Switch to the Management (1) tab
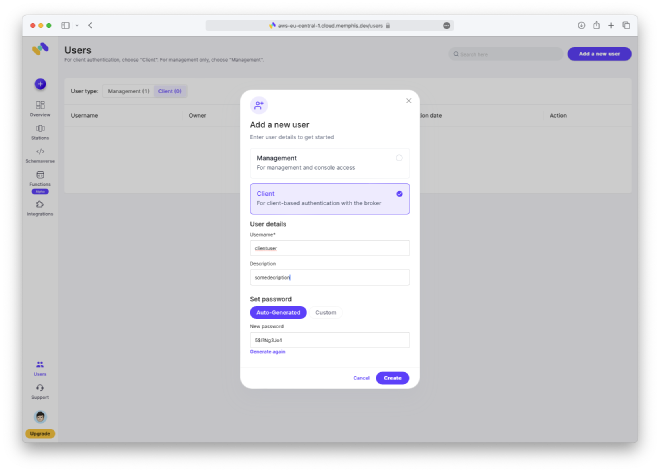 point(128,91)
